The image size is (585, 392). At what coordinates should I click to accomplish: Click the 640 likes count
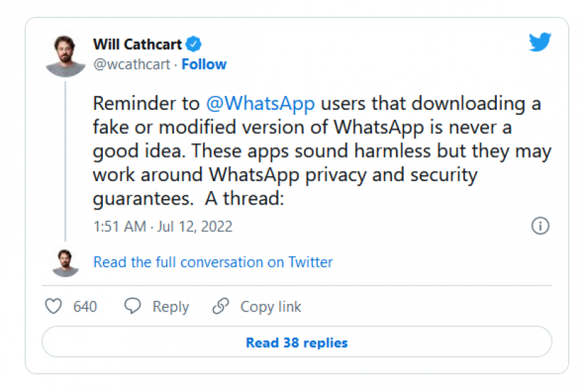pyautogui.click(x=85, y=307)
